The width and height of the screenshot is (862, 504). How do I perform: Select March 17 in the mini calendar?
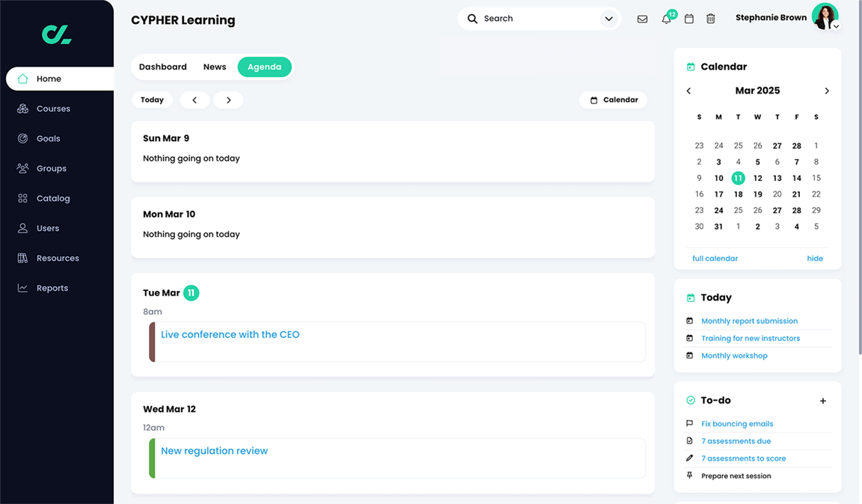pos(718,194)
